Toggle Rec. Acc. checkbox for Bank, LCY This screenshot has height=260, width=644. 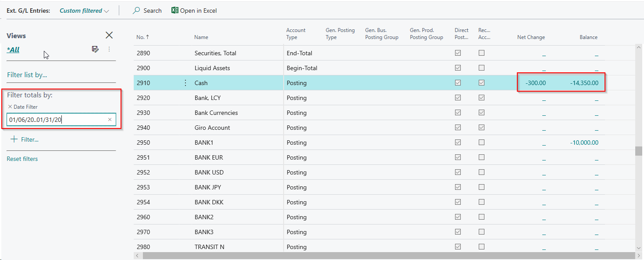(481, 97)
